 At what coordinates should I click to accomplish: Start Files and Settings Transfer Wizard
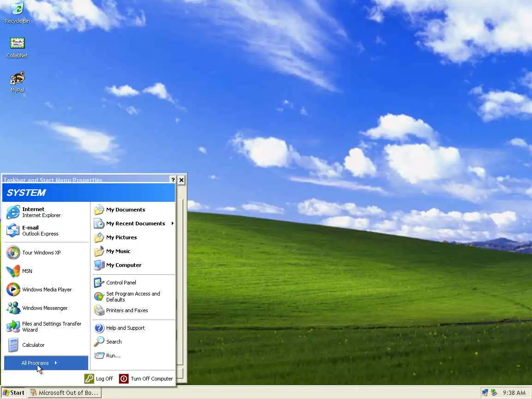[x=46, y=326]
